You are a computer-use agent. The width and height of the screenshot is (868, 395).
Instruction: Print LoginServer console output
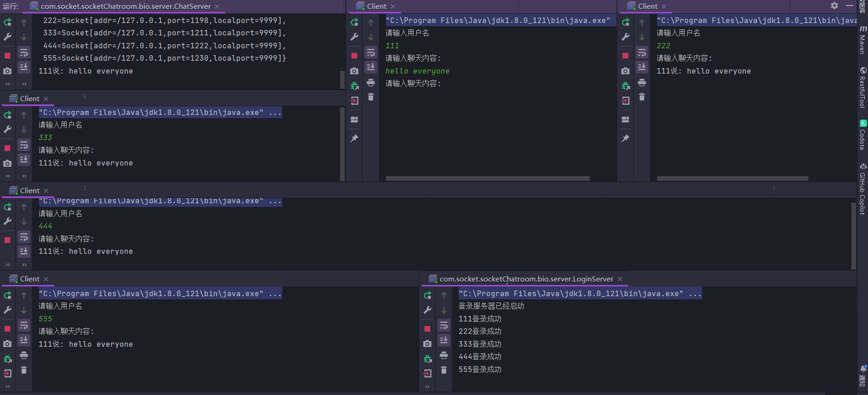click(444, 355)
